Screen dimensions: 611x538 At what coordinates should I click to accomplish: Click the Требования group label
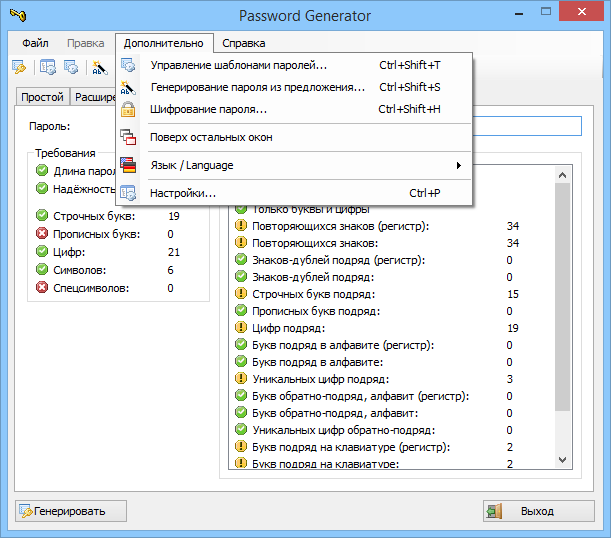coord(65,153)
